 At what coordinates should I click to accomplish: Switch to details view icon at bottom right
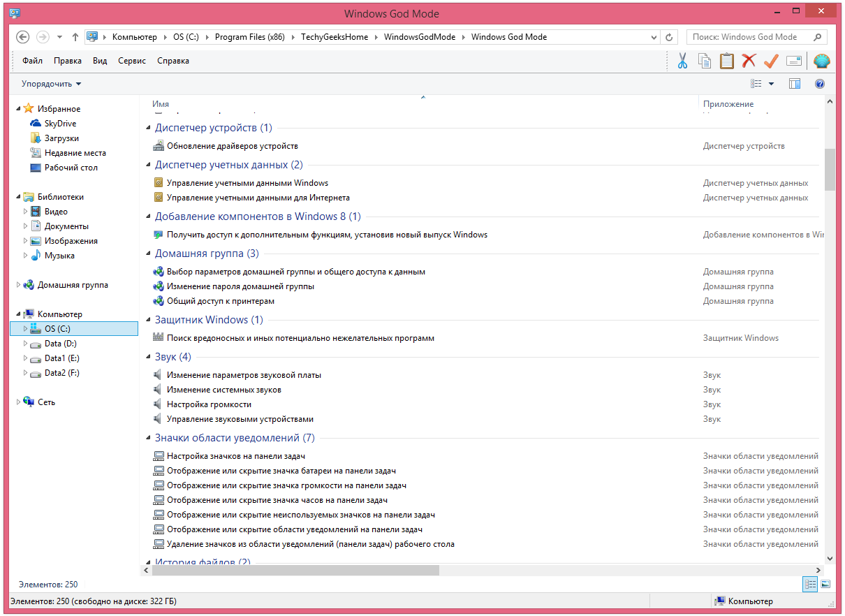coord(810,584)
